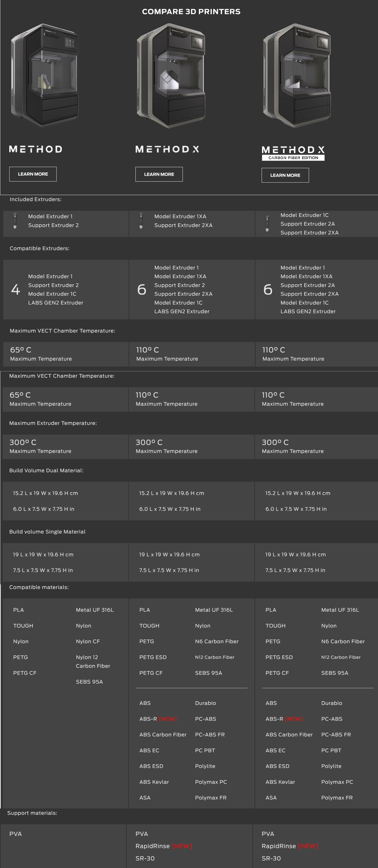Click the Carbon Fiber Edition printer image
The width and height of the screenshot is (378, 868).
pyautogui.click(x=297, y=75)
